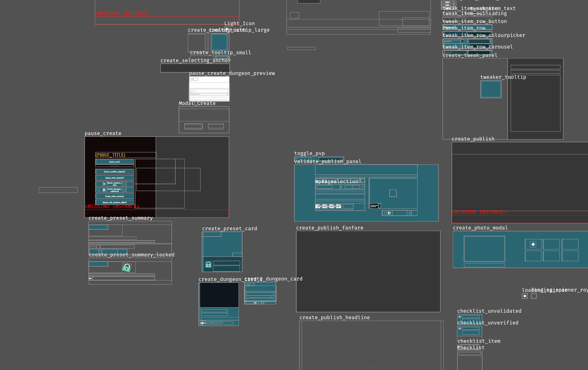Click the diamond icon in create_photo_modal grid
This screenshot has height=370, width=588.
[533, 244]
